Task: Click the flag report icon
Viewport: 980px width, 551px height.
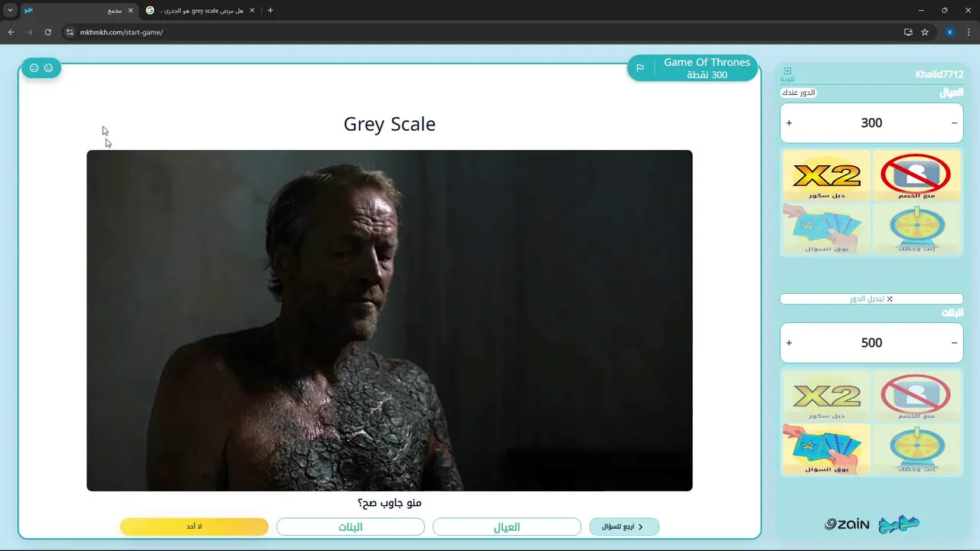Action: point(640,68)
